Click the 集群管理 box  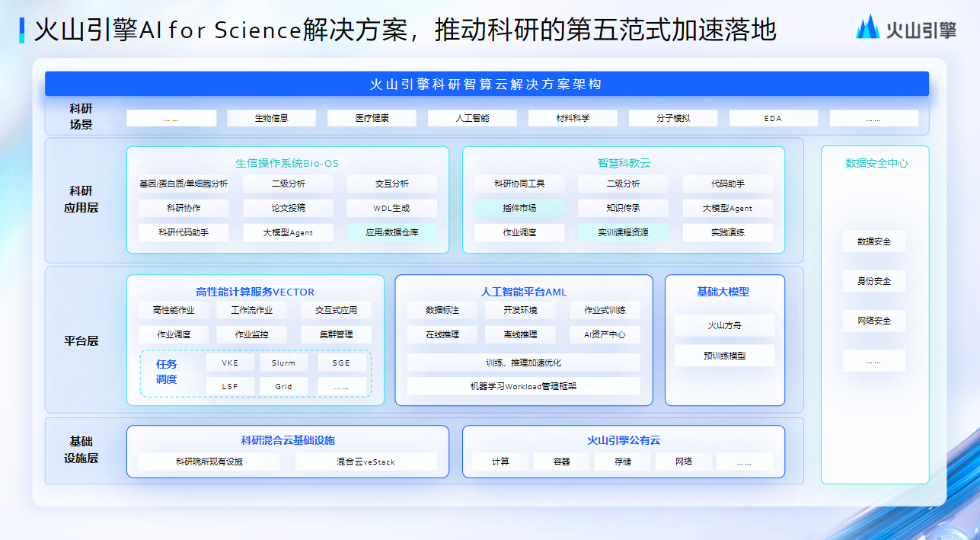[x=336, y=334]
